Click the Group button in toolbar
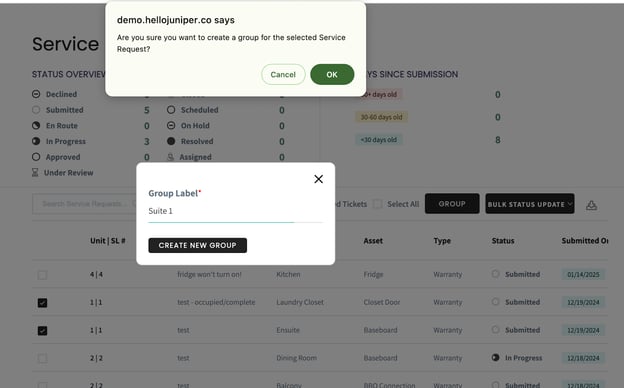This screenshot has width=624, height=388. pyautogui.click(x=452, y=204)
